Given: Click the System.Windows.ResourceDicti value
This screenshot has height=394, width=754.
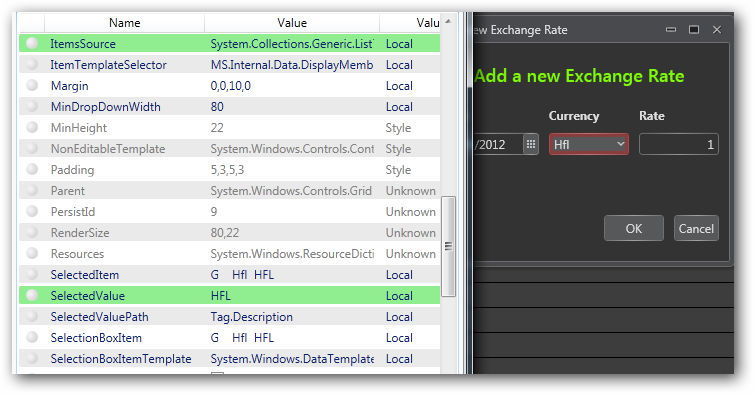Looking at the screenshot, I should tap(292, 254).
